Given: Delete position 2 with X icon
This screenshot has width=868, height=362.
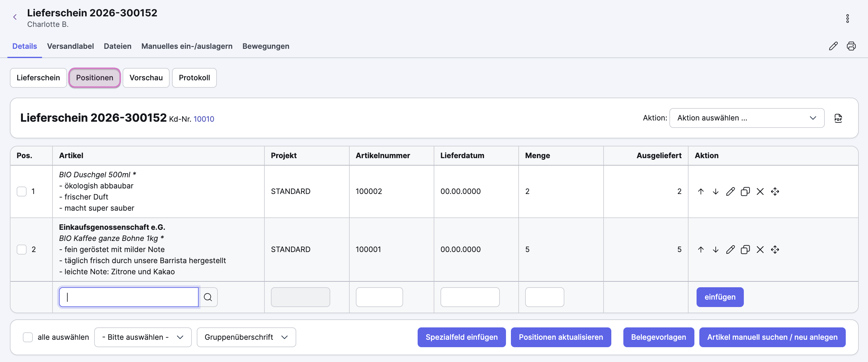Looking at the screenshot, I should pyautogui.click(x=760, y=250).
